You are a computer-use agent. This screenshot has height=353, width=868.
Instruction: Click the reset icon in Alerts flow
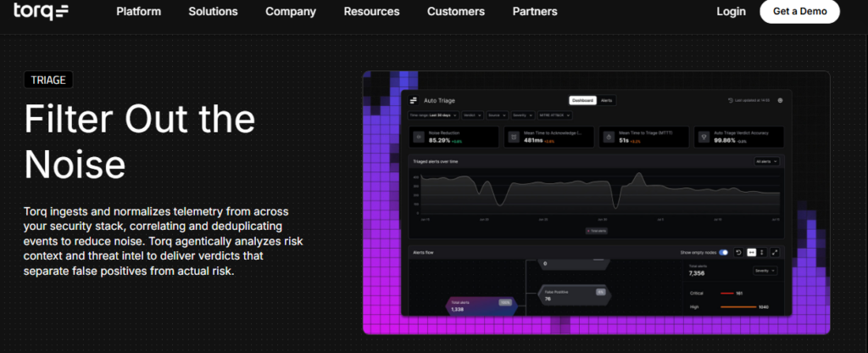[x=738, y=252]
